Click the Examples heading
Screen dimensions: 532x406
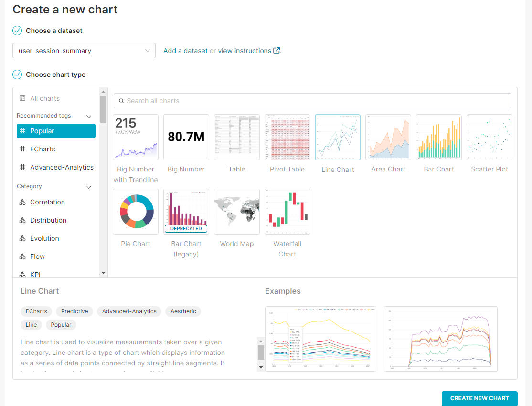coord(283,291)
